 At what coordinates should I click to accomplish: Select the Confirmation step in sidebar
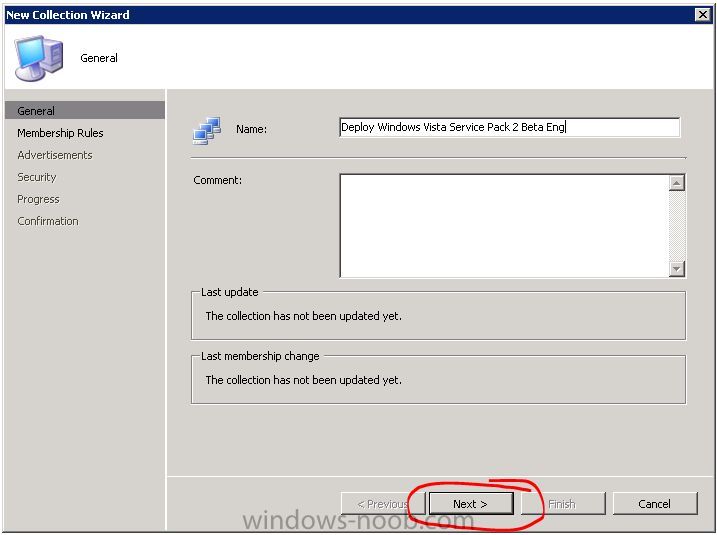click(48, 221)
